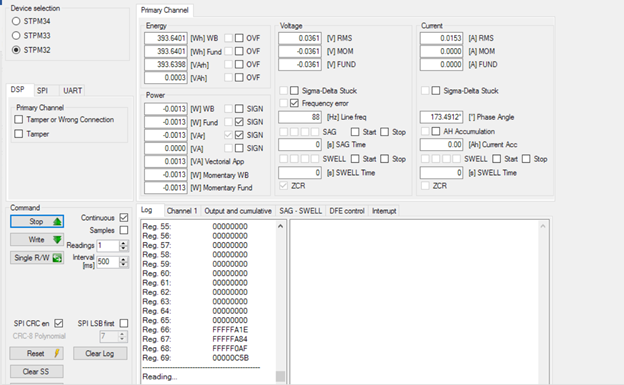
Task: Switch to the DSP tab
Action: pos(18,90)
